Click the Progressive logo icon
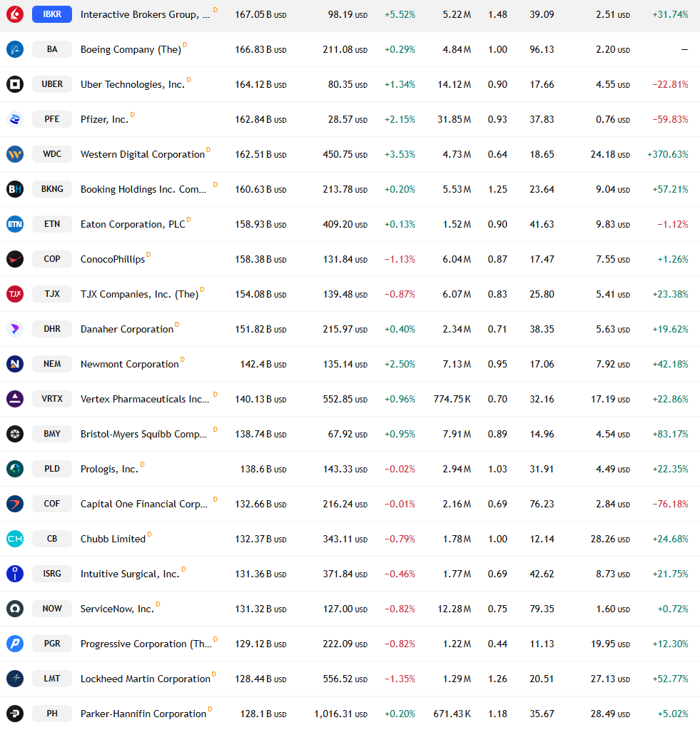This screenshot has height=730, width=700. coord(15,644)
